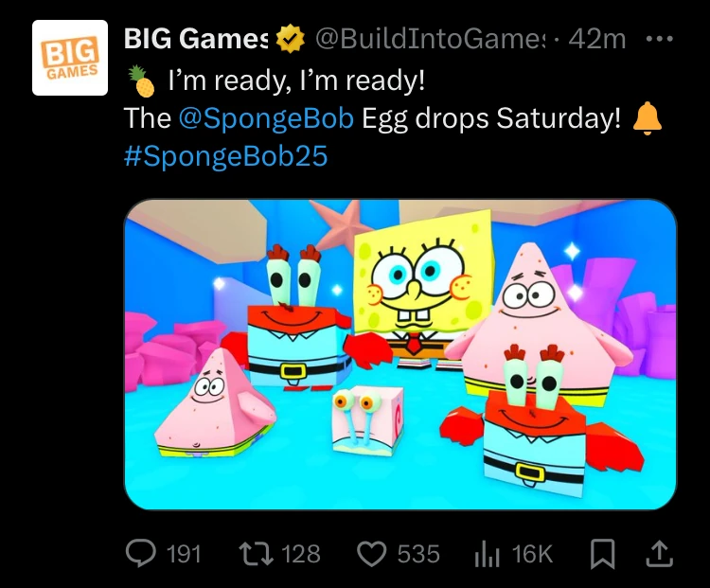Click the 128 reposts count
The image size is (710, 588).
[x=301, y=554]
